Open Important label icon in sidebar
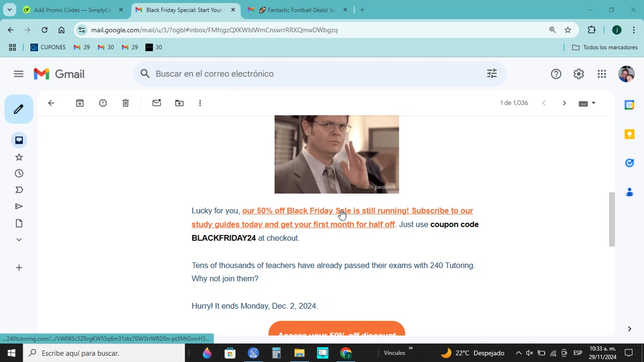This screenshot has width=644, height=362. [x=19, y=190]
